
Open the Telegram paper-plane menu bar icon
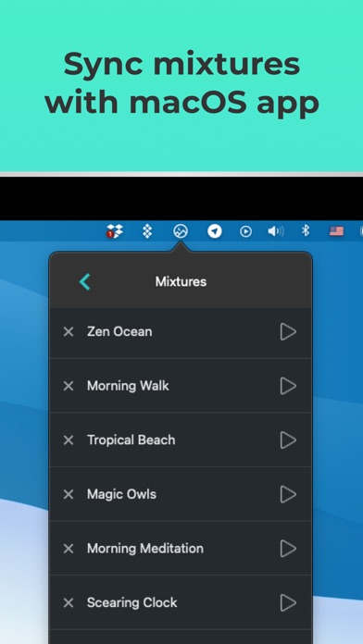point(214,231)
